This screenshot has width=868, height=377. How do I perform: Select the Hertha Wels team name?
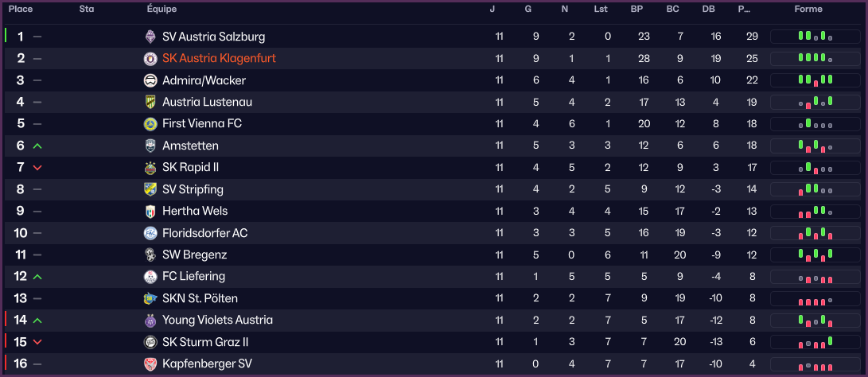click(x=195, y=211)
